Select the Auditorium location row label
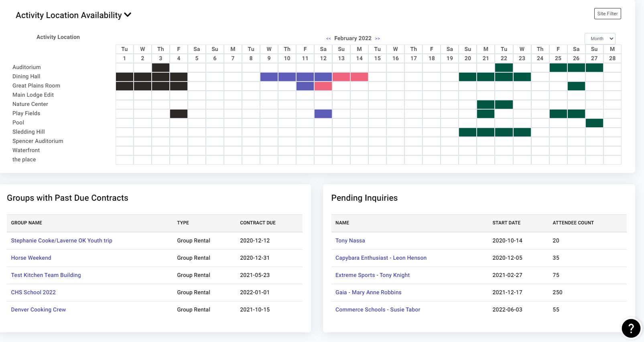This screenshot has height=342, width=644. click(26, 67)
